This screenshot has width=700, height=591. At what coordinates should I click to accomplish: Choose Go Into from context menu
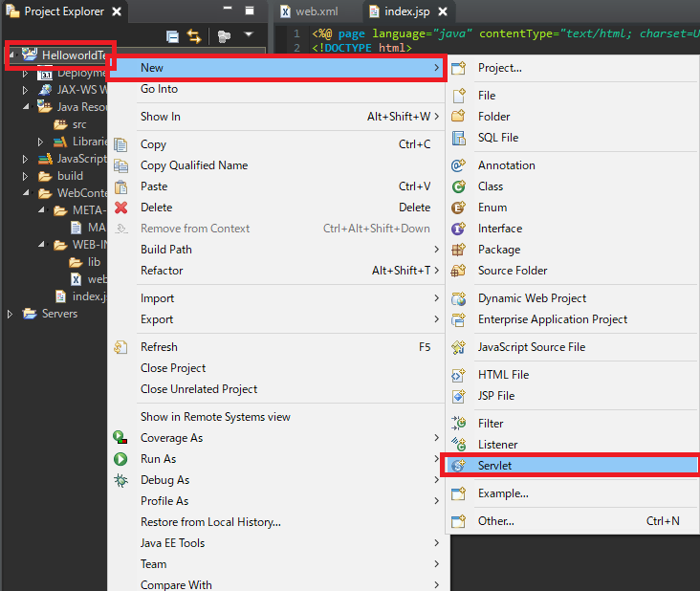(276, 89)
